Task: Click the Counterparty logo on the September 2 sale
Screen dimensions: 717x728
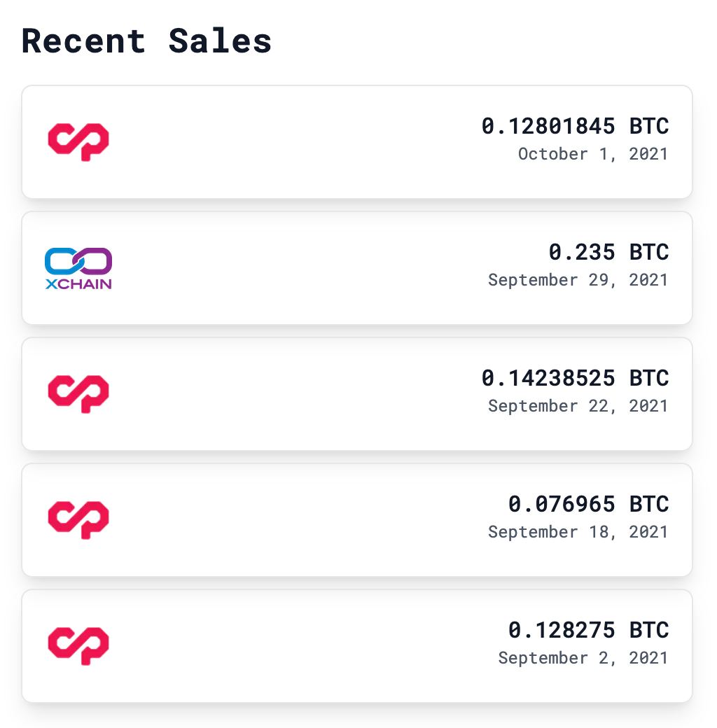Action: [78, 646]
